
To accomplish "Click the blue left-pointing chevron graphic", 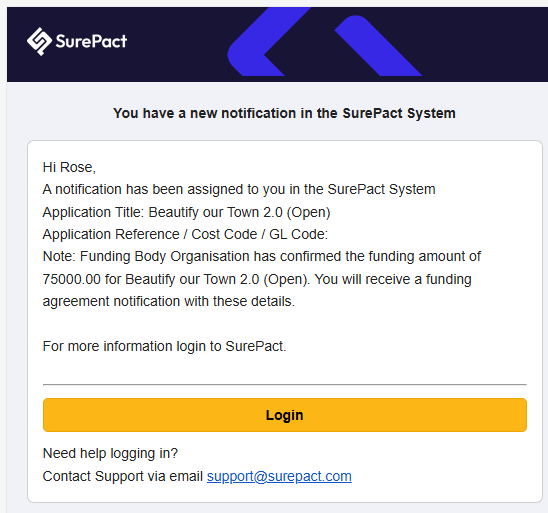I will point(267,42).
